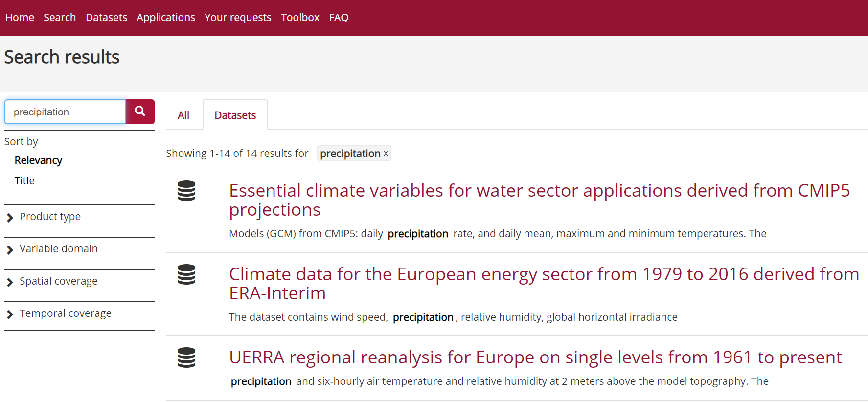
Task: Select the Datasets results tab
Action: coord(235,115)
